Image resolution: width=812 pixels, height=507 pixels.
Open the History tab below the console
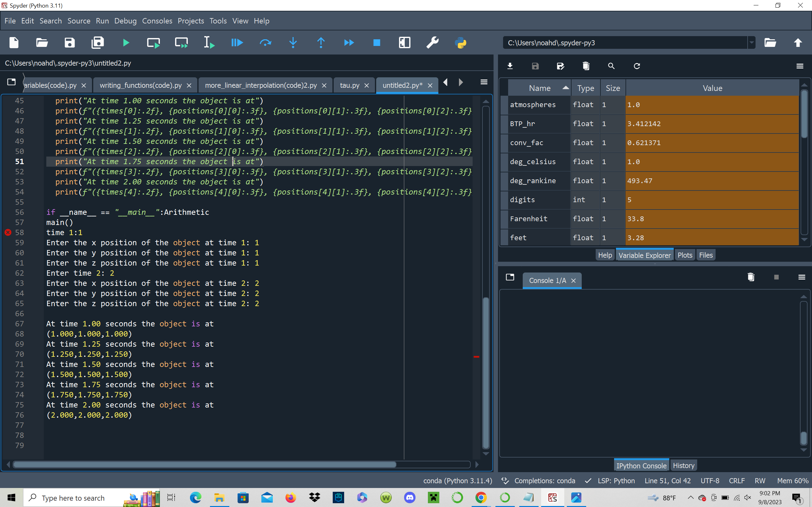(x=683, y=465)
